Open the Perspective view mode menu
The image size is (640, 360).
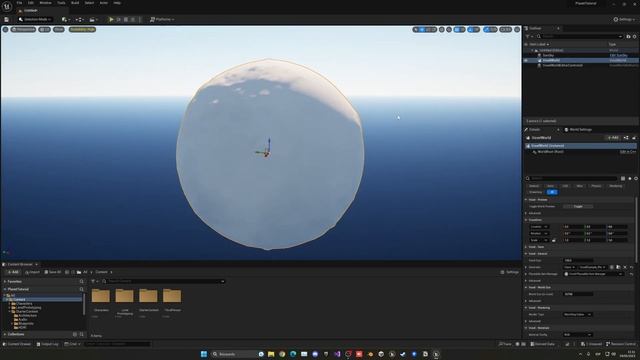[24, 29]
